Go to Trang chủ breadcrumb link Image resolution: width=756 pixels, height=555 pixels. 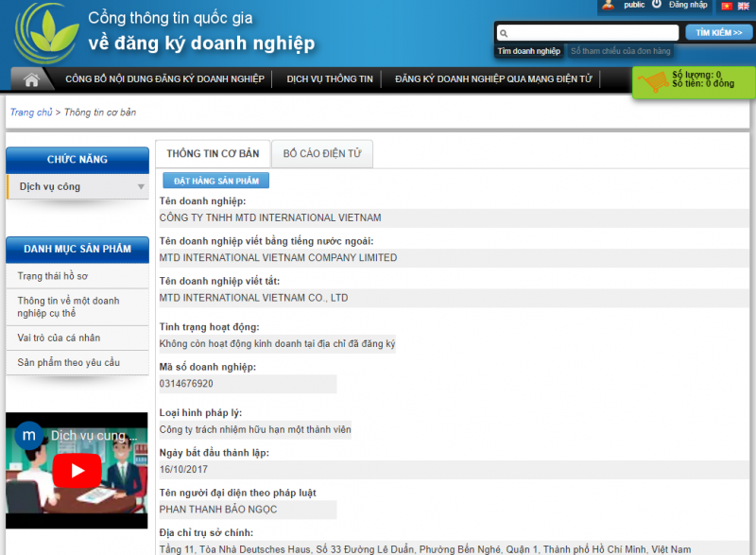point(31,113)
